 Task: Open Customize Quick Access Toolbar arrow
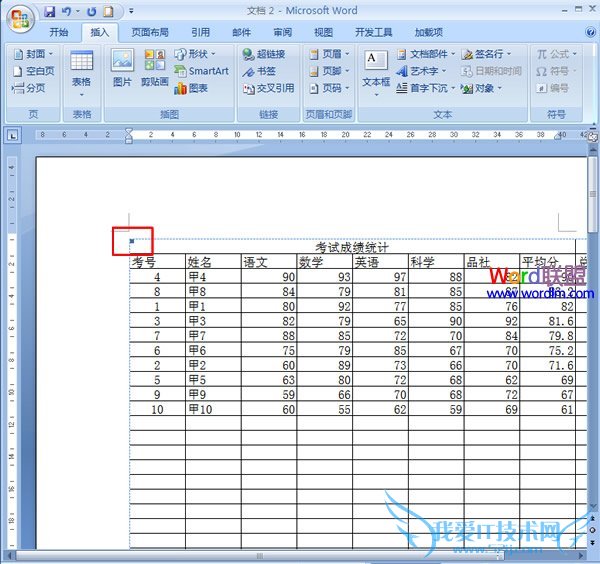[x=131, y=11]
